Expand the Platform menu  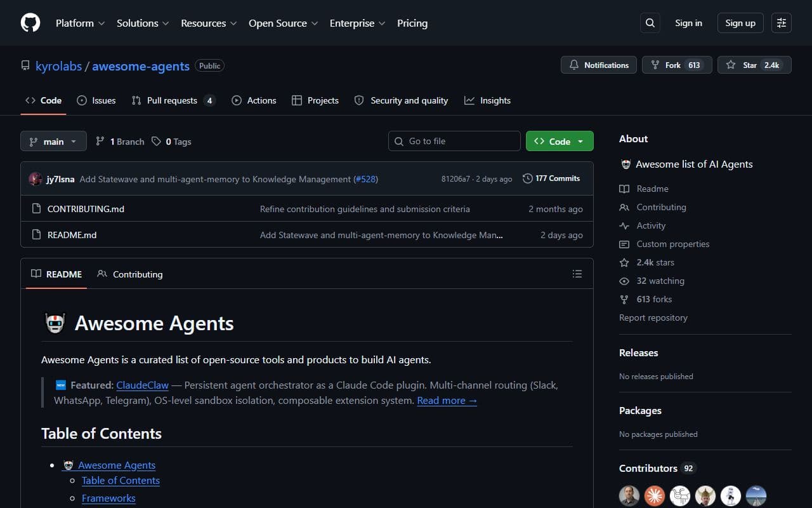click(x=80, y=23)
